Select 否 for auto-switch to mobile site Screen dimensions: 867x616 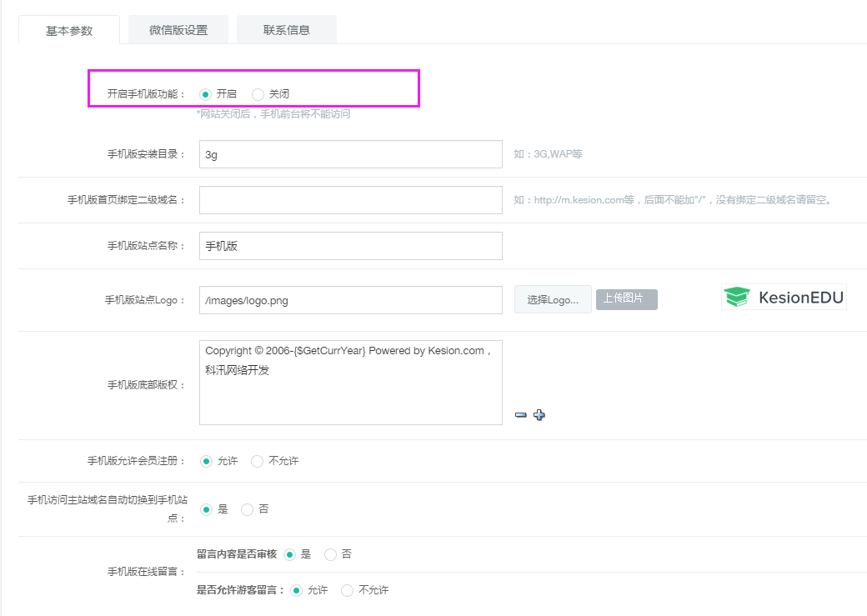pyautogui.click(x=248, y=509)
